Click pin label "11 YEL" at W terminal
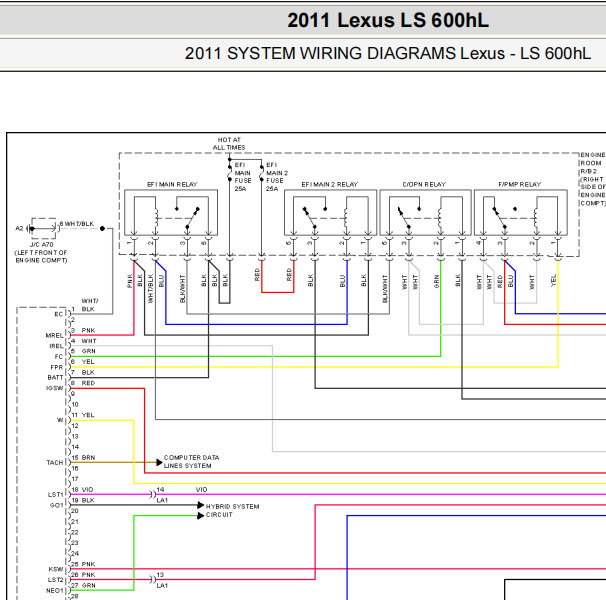 pyautogui.click(x=83, y=415)
